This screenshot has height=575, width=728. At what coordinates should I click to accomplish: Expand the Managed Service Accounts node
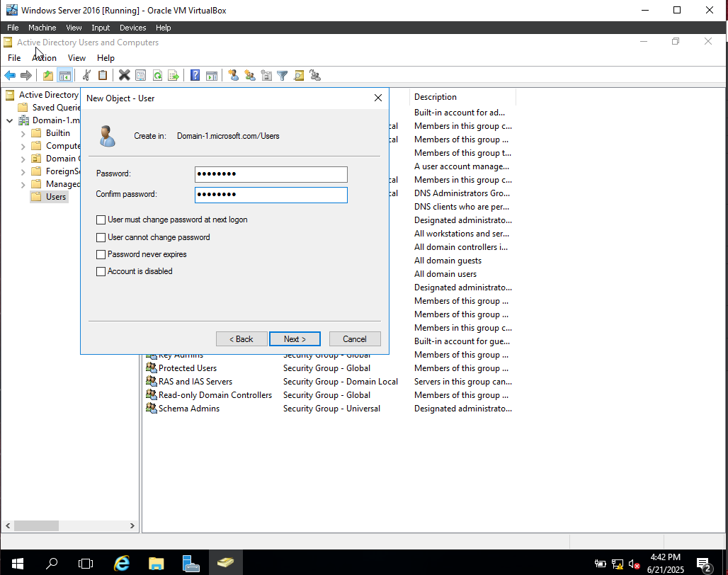click(x=23, y=185)
